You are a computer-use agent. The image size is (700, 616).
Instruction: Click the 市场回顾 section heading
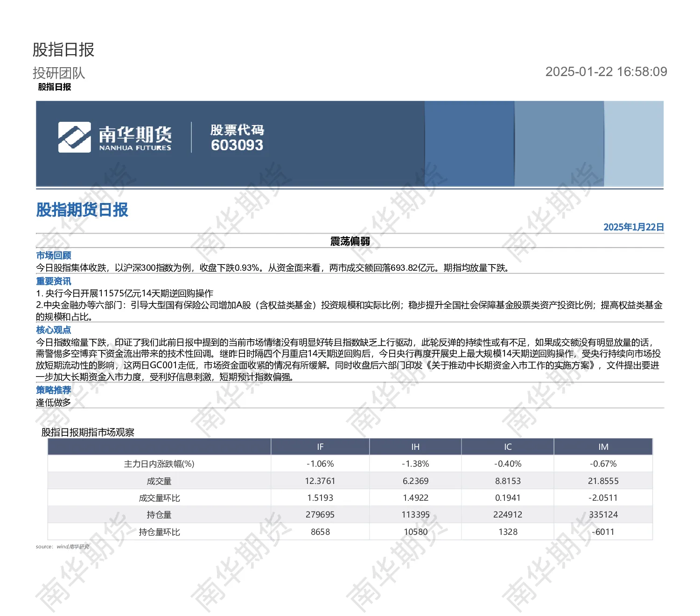54,255
